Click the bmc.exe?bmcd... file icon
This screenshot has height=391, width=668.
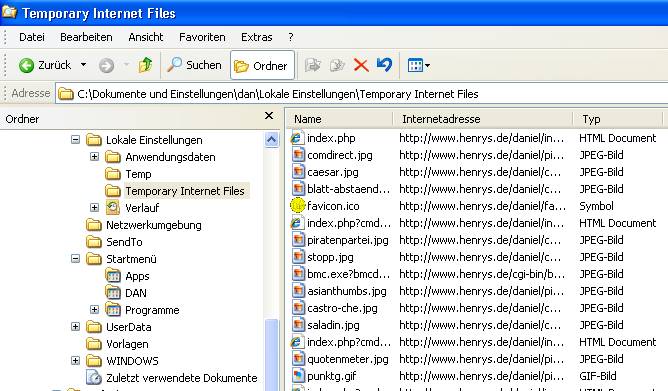298,274
